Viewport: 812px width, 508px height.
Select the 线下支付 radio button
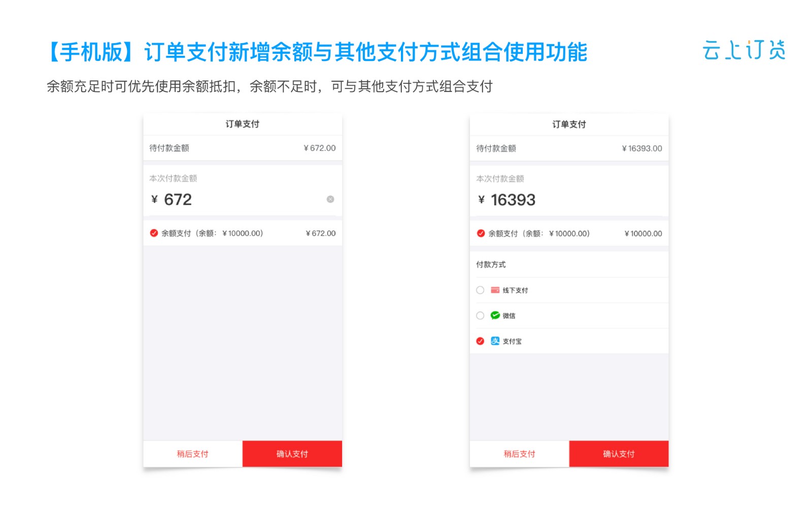point(480,290)
